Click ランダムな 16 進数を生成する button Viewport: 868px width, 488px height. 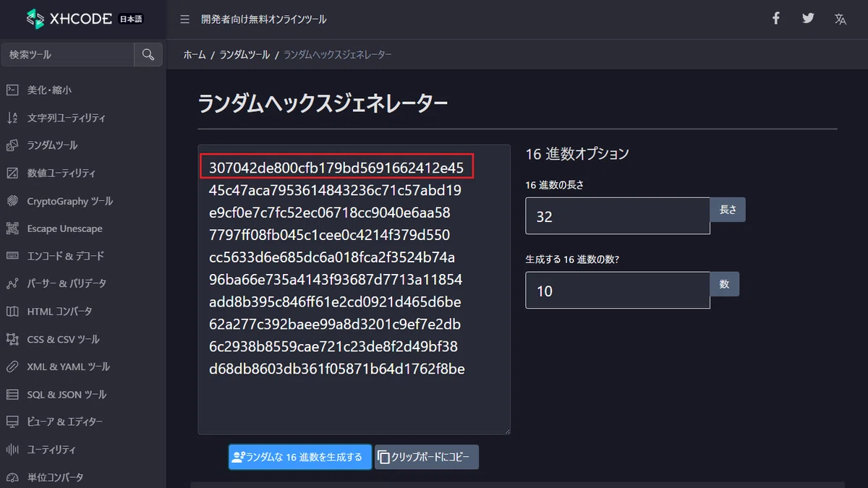click(x=300, y=457)
